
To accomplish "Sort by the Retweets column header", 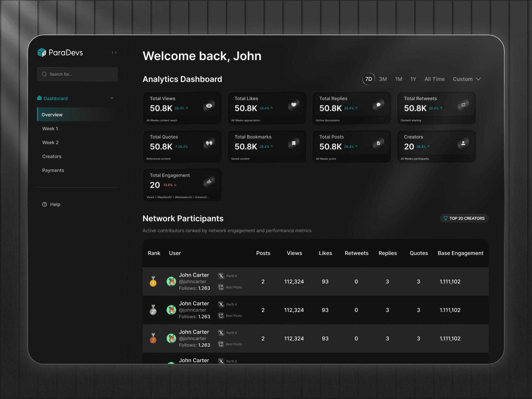I will coord(356,253).
